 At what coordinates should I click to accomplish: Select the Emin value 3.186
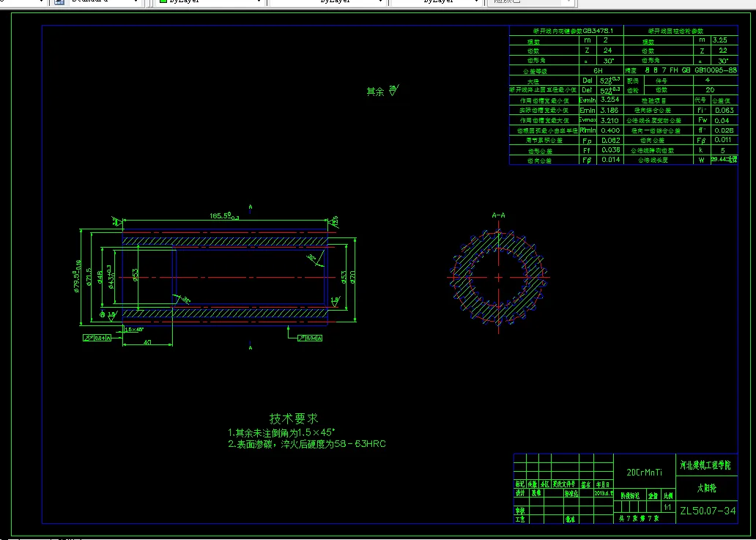point(610,111)
